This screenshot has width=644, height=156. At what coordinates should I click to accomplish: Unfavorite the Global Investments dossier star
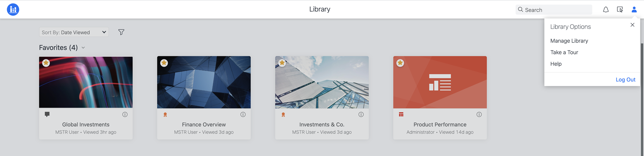click(46, 63)
